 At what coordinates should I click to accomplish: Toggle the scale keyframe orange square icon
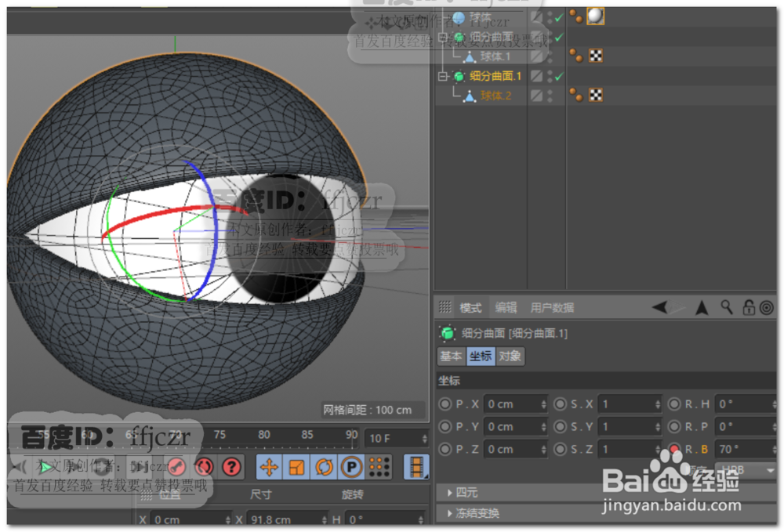point(296,468)
